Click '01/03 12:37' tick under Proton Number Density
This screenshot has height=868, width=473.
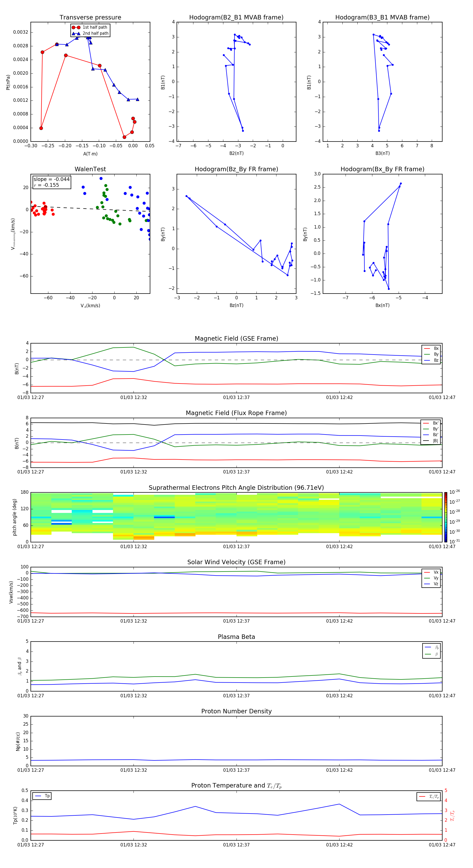[236, 770]
